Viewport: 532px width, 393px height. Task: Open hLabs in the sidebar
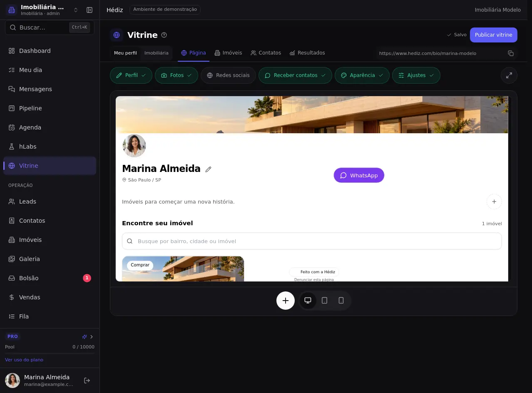tap(50, 147)
